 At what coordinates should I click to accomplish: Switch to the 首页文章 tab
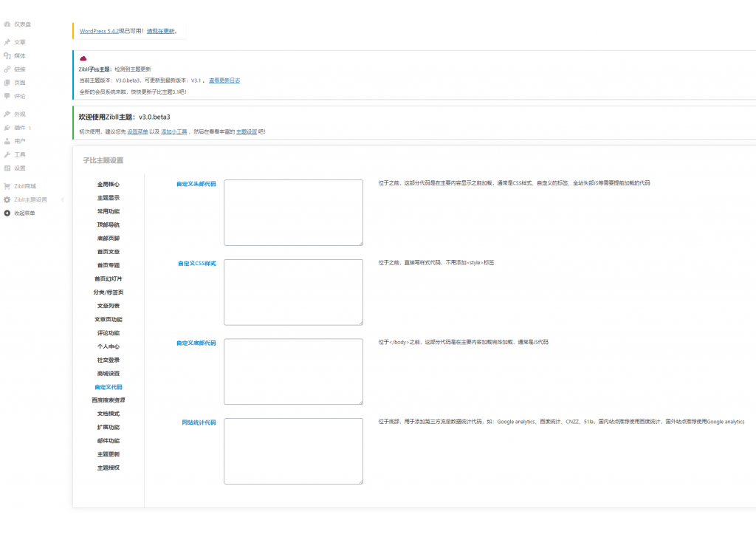pos(109,252)
